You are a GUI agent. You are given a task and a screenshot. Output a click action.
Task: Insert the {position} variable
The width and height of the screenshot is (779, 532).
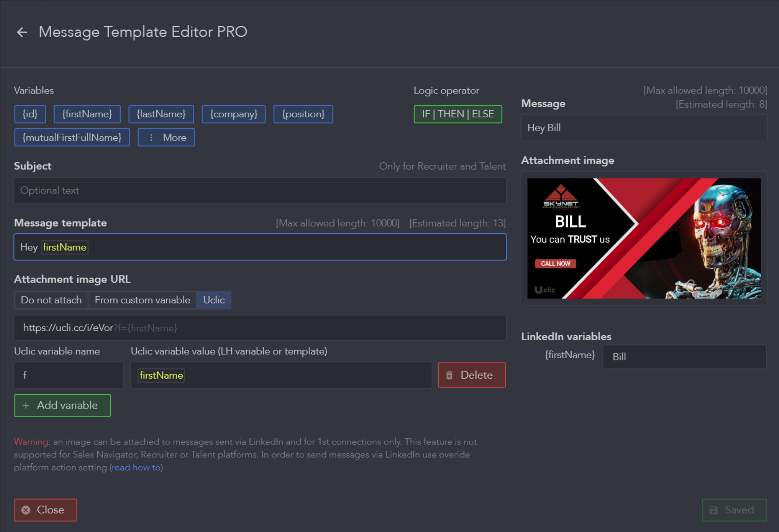(x=303, y=114)
